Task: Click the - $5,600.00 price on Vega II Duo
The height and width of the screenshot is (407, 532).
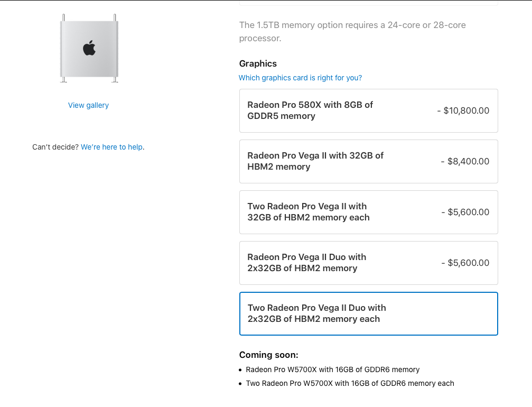Action: point(465,263)
